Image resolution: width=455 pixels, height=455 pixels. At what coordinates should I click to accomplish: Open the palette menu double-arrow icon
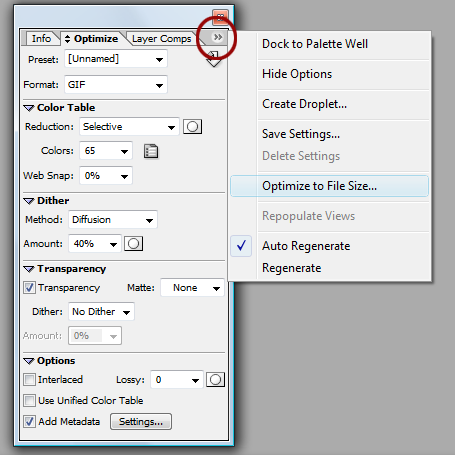(218, 37)
